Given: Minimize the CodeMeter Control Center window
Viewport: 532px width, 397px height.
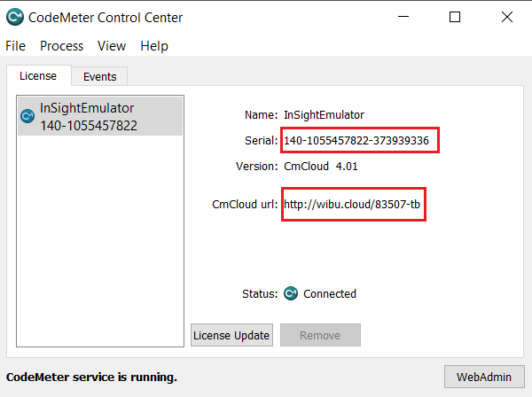Looking at the screenshot, I should click(x=404, y=16).
